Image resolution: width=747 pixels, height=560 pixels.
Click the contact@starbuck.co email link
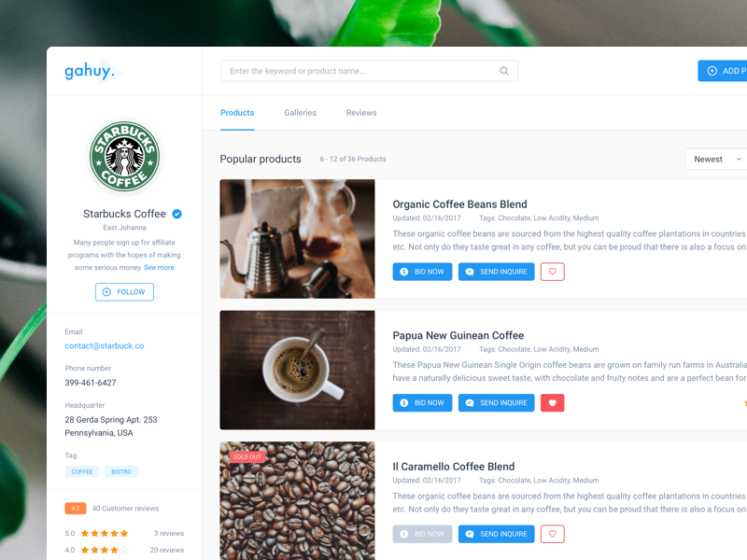click(x=105, y=346)
